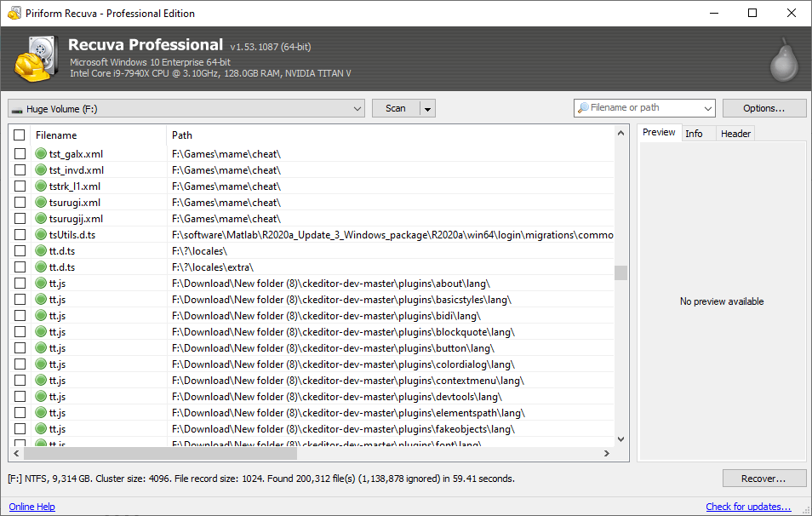Screen dimensions: 812x516
Task: Click the horizontal scrollbar left arrow
Action: tap(16, 453)
